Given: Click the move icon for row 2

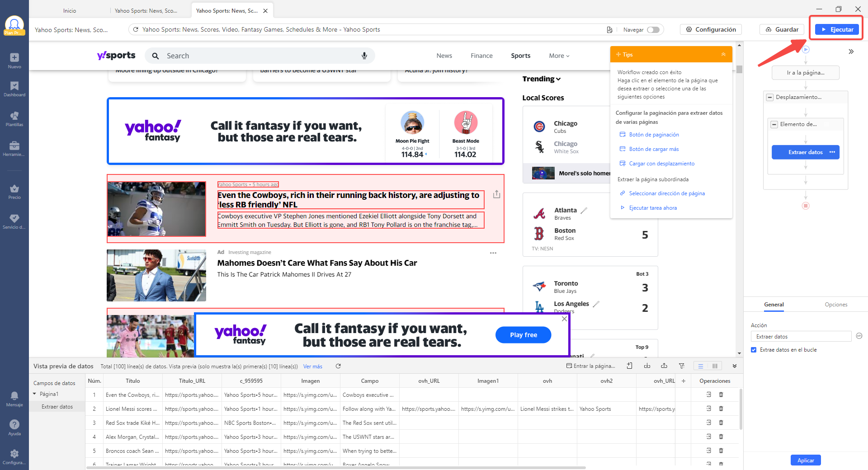Looking at the screenshot, I should 708,409.
